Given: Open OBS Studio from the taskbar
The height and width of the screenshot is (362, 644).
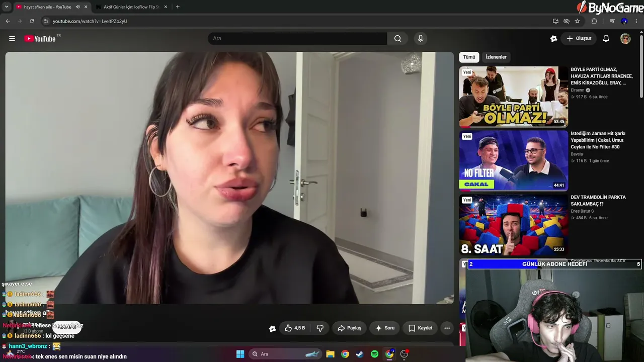Looking at the screenshot, I should tap(404, 354).
